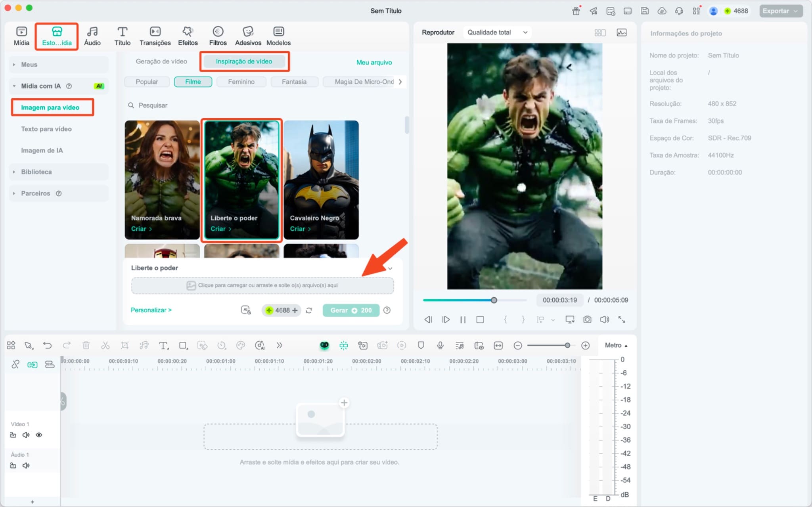Open the Mídia tab
The width and height of the screenshot is (812, 507).
(x=21, y=36)
